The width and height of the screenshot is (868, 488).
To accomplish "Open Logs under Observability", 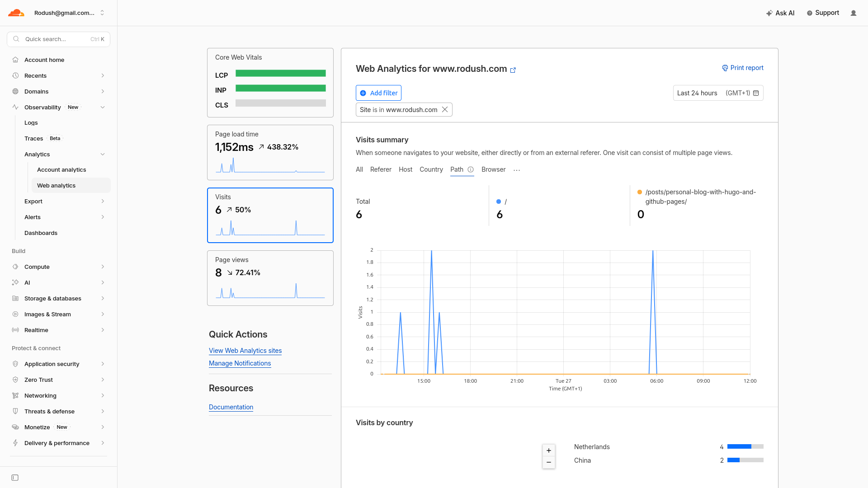I will point(31,123).
